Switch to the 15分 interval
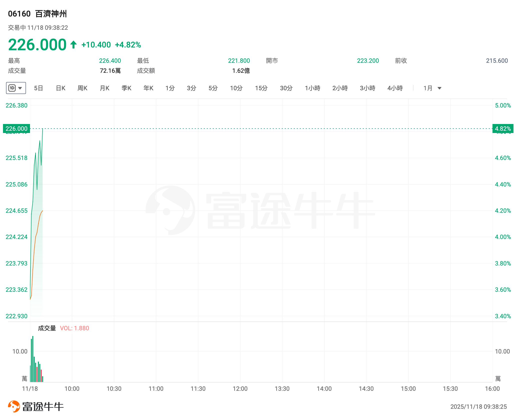This screenshot has width=515, height=420. click(261, 88)
